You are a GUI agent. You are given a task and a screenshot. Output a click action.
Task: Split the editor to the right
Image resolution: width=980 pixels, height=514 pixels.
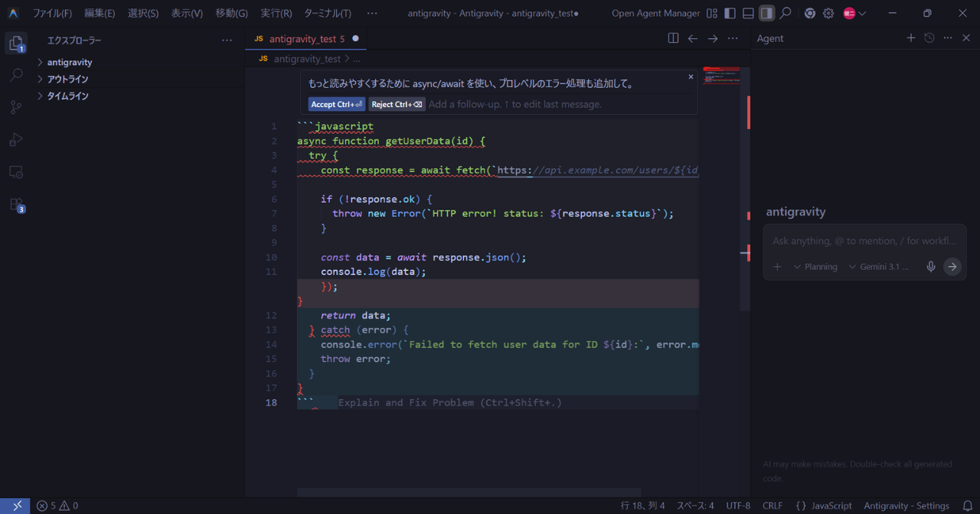(x=673, y=38)
